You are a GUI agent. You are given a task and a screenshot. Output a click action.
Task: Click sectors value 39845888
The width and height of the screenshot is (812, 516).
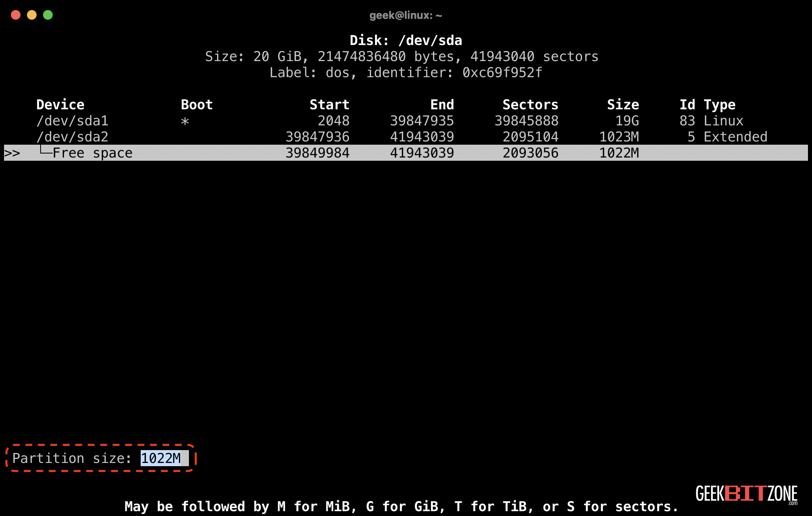(527, 121)
